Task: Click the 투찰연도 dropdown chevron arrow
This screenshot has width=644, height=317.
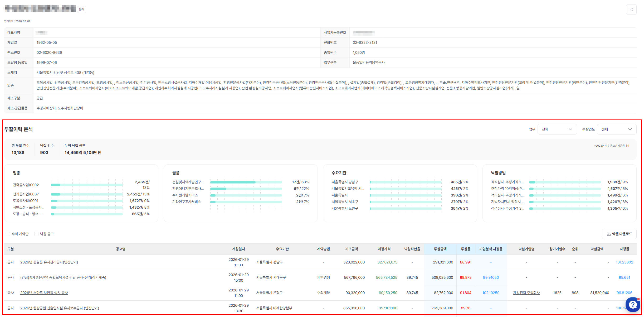Action: [x=630, y=129]
